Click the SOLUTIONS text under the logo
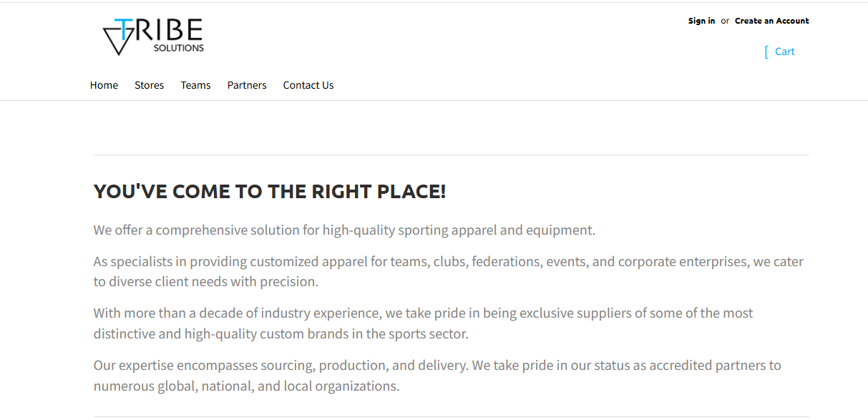Image resolution: width=868 pixels, height=420 pixels. pos(178,48)
